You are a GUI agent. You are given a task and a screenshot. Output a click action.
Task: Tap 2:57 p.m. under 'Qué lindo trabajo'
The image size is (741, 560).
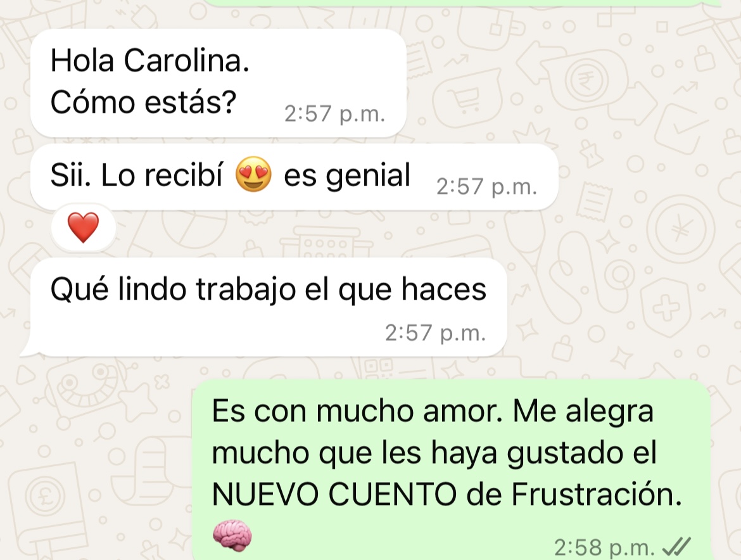tap(435, 333)
